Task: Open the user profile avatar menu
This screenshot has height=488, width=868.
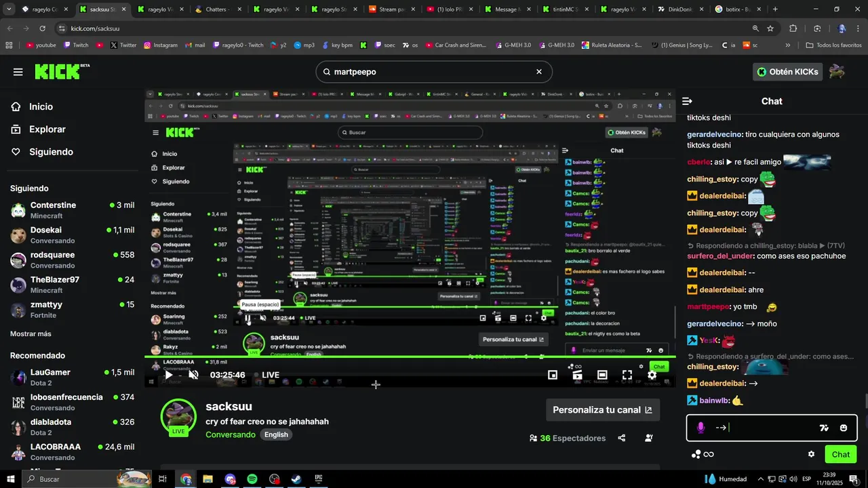Action: point(837,72)
